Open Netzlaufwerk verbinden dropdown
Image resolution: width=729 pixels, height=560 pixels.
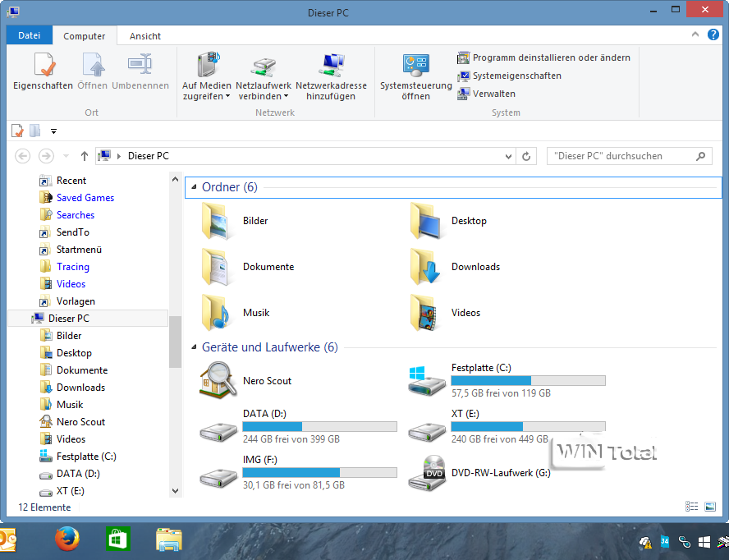coord(264,76)
